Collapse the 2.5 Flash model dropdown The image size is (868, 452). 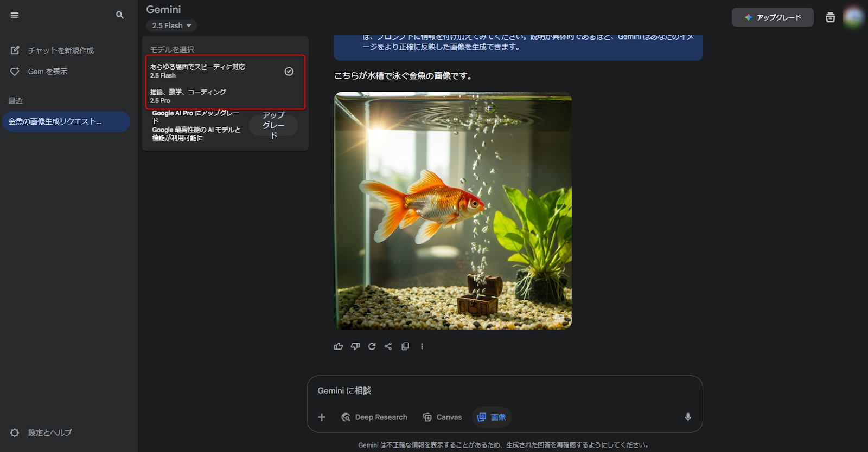[x=171, y=25]
